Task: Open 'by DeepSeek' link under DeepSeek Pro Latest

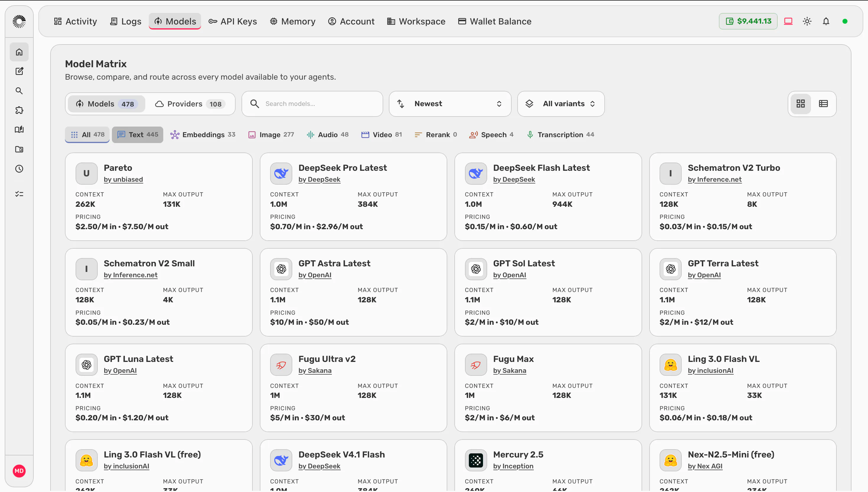Action: point(319,179)
